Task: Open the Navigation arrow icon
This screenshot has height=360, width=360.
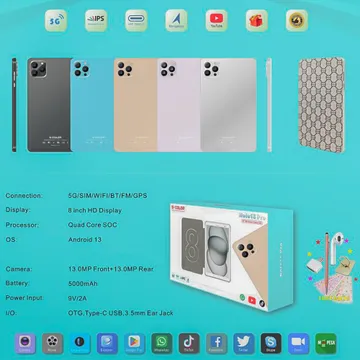Action: coord(176,21)
